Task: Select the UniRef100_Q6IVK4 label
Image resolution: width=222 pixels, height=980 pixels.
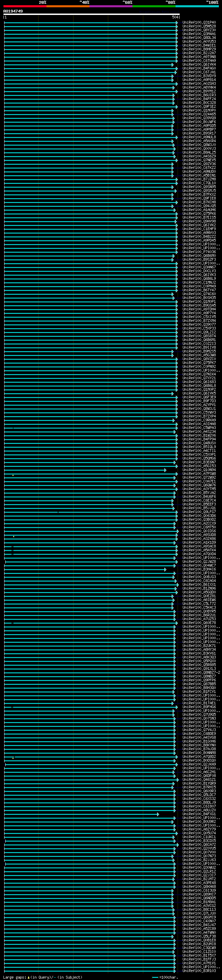Action: [x=199, y=64]
